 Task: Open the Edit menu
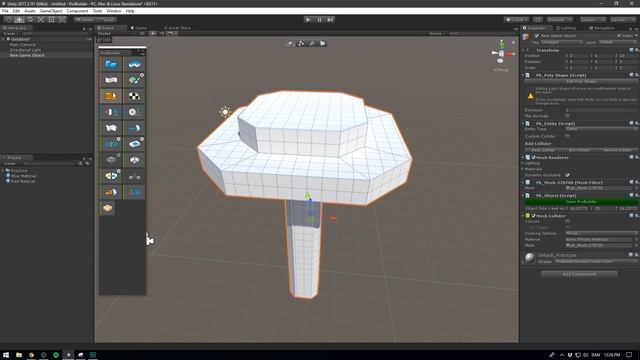(16, 11)
